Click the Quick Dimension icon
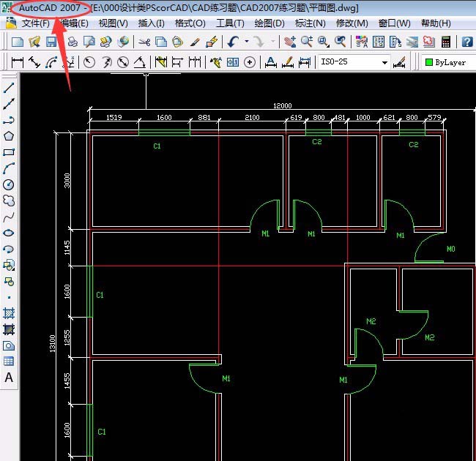476x461 pixels. [161, 62]
